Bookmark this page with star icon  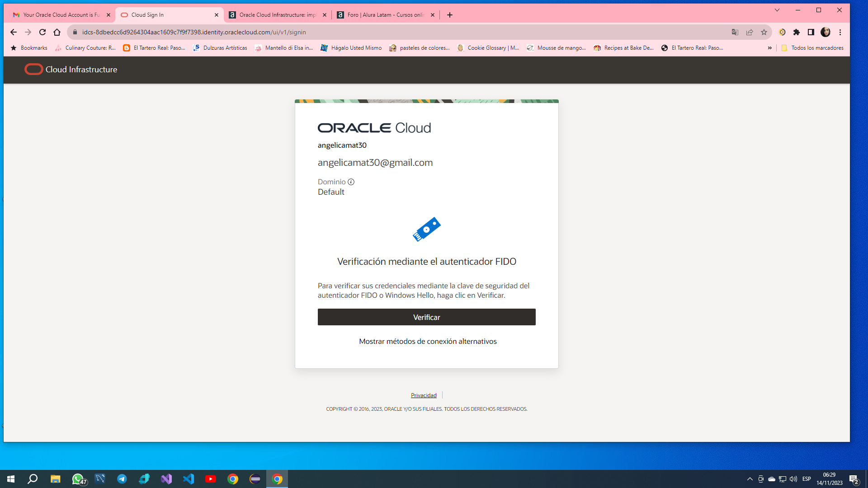[x=764, y=32]
